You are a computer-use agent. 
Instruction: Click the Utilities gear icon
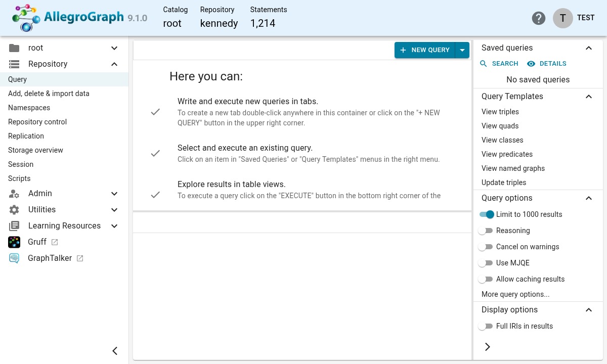tap(14, 210)
